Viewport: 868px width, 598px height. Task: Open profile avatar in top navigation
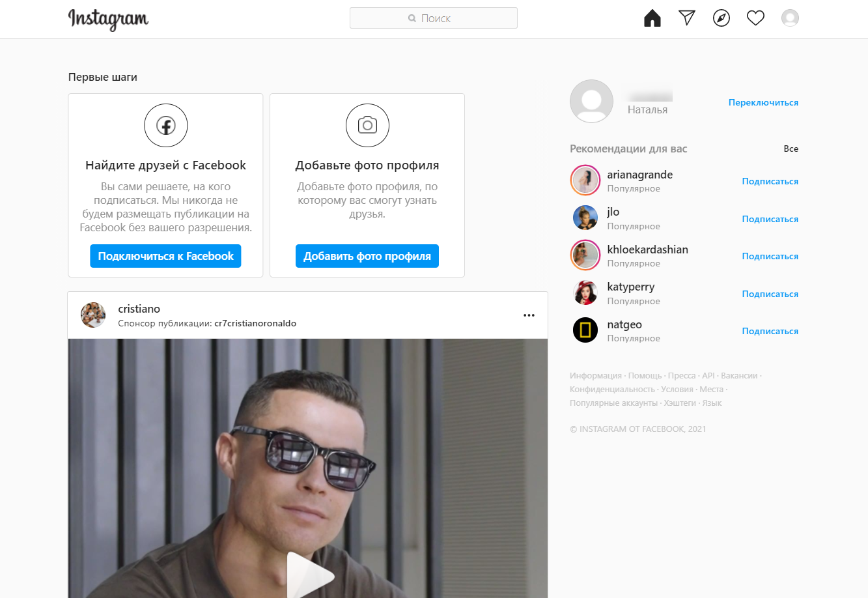790,18
